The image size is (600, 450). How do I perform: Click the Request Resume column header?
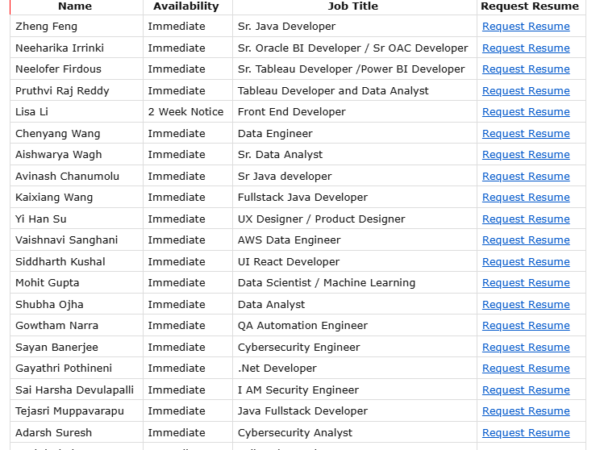[x=530, y=6]
